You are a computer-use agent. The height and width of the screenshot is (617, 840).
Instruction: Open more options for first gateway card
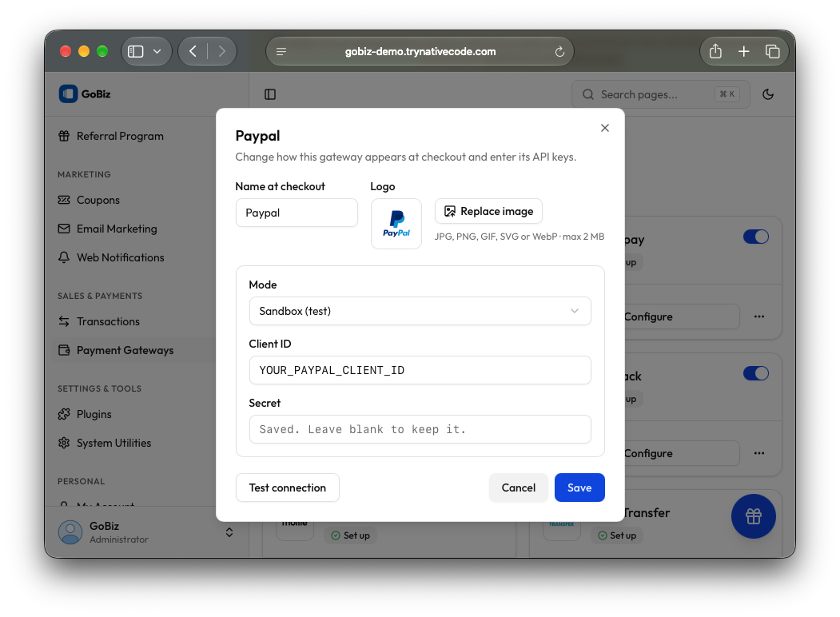[x=759, y=316]
